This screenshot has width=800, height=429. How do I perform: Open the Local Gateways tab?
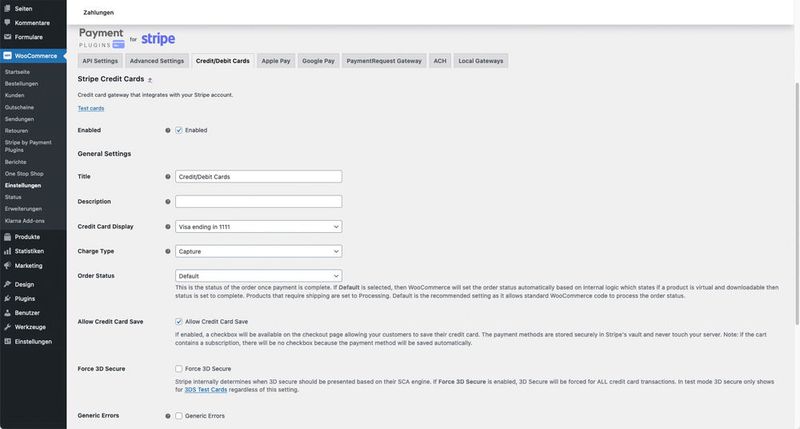(x=481, y=61)
